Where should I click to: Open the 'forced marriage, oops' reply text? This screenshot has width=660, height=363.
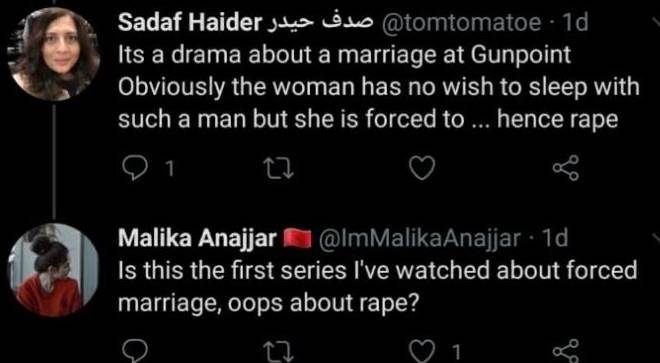click(x=378, y=287)
